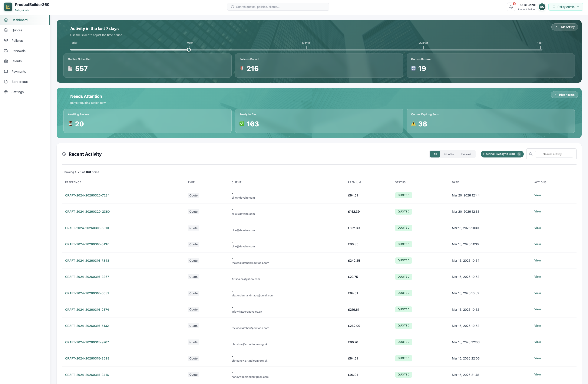Click the Quotes Submitted document icon
This screenshot has height=384, width=588.
tap(70, 68)
